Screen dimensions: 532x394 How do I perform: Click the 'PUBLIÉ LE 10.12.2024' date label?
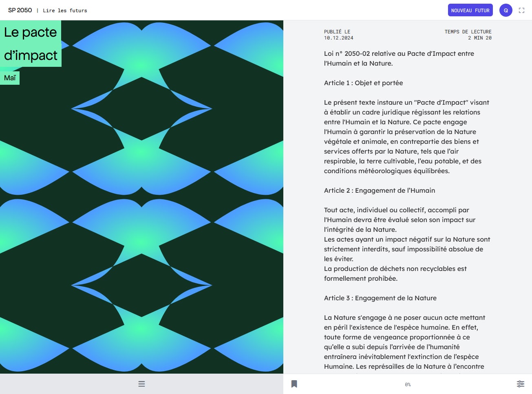click(x=338, y=35)
